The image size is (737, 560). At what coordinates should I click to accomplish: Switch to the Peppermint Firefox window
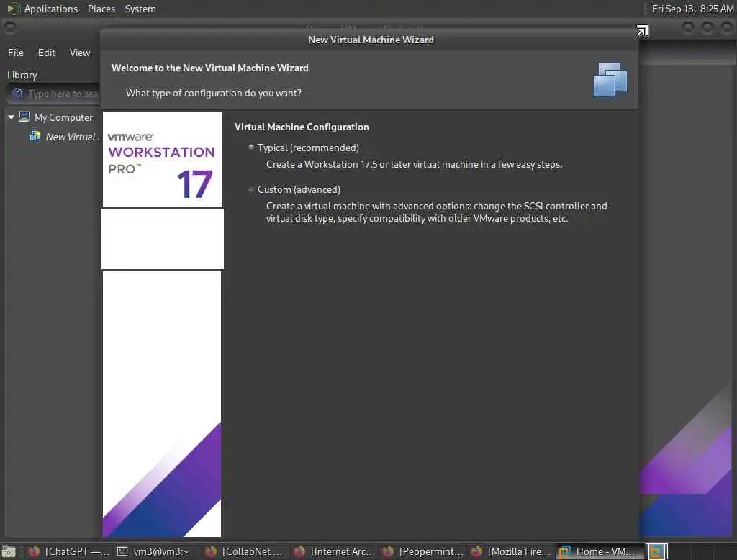[x=422, y=551]
